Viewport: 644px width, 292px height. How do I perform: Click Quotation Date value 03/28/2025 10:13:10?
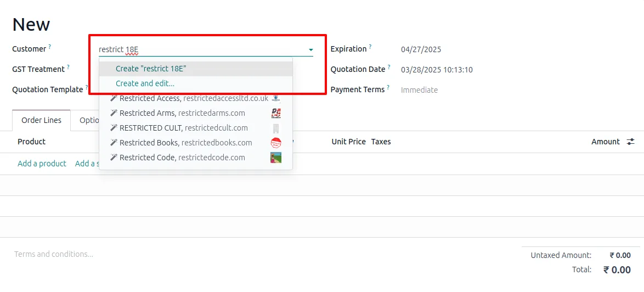click(437, 70)
